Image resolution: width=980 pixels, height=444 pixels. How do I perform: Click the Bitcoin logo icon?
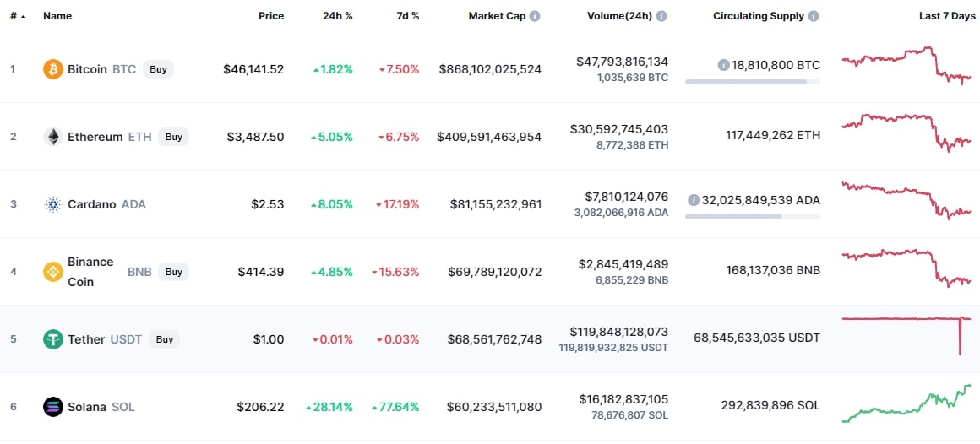53,69
